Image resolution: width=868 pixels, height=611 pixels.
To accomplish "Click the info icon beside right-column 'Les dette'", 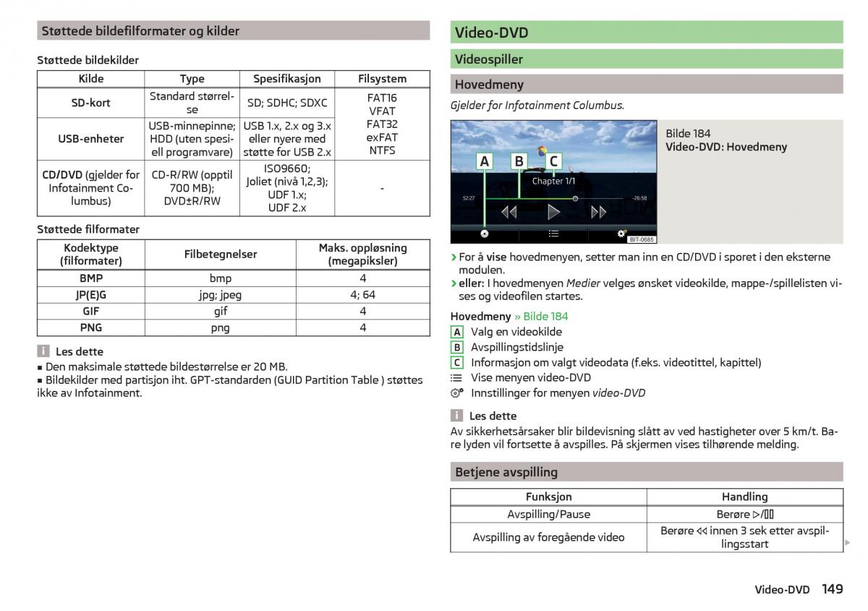I will (x=456, y=416).
